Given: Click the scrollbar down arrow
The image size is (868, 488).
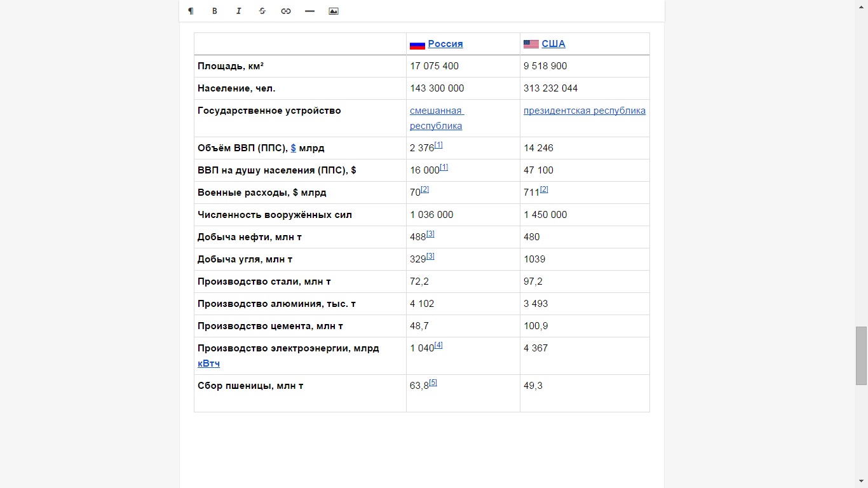Looking at the screenshot, I should click(861, 482).
